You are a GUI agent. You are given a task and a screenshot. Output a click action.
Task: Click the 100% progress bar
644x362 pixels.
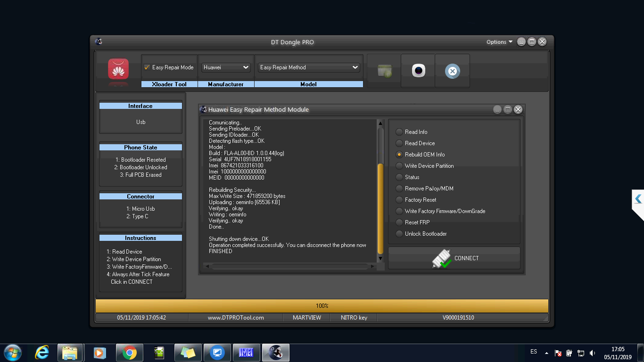[x=322, y=306]
